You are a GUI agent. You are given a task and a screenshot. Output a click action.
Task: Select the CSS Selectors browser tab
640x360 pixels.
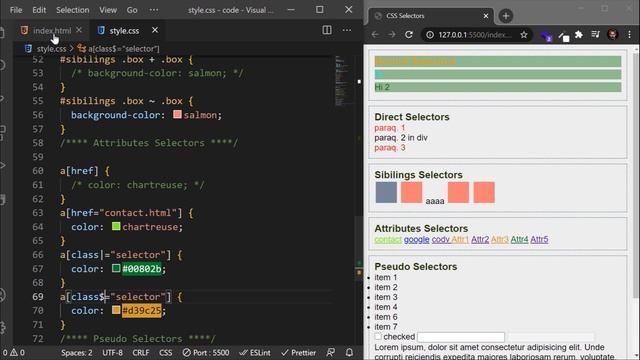point(431,16)
